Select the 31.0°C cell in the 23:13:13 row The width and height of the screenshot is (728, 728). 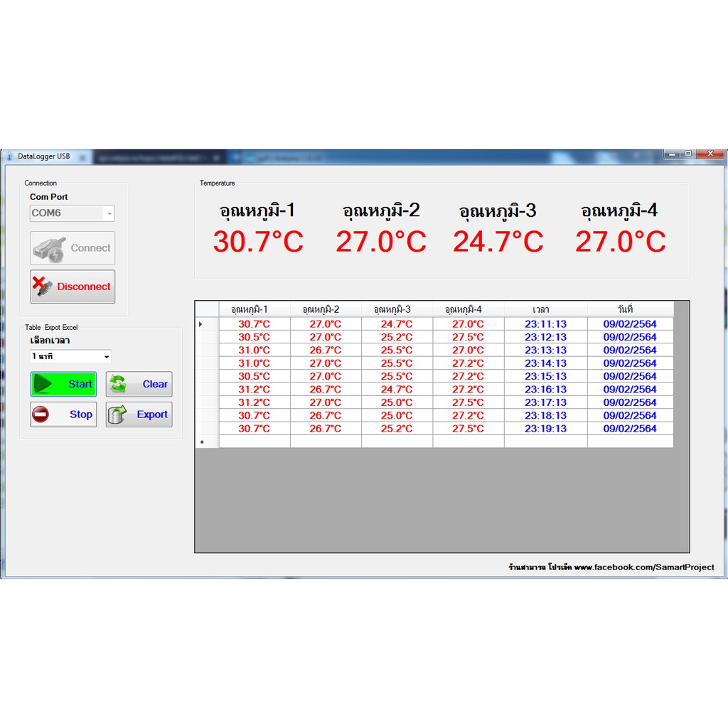(x=255, y=350)
